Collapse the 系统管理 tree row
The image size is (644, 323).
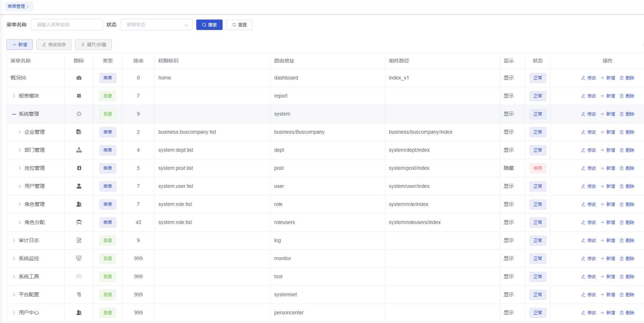pos(14,114)
